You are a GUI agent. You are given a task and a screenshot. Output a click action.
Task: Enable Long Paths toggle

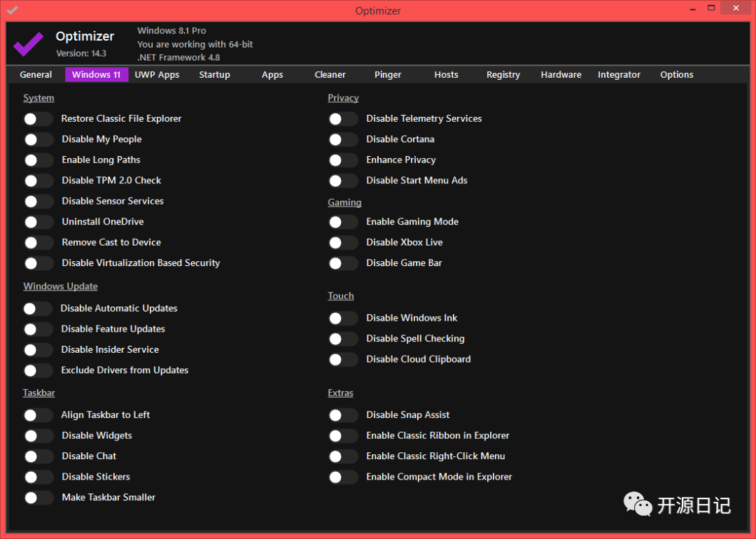tap(38, 160)
